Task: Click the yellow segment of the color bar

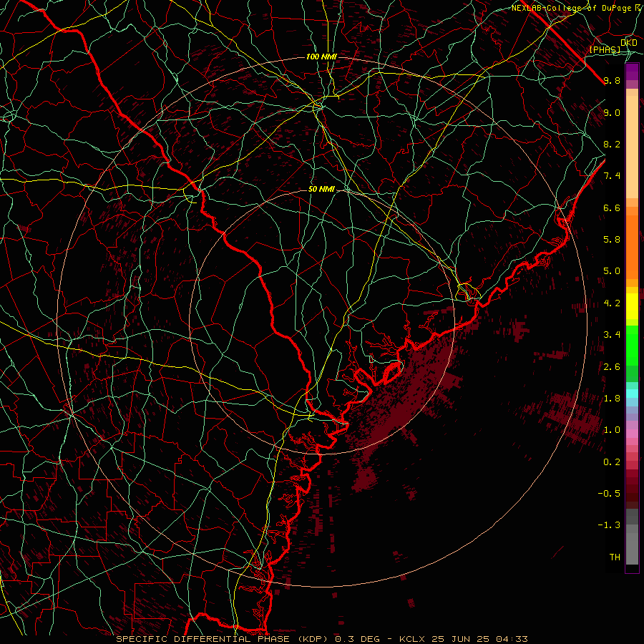Action: coord(632,306)
